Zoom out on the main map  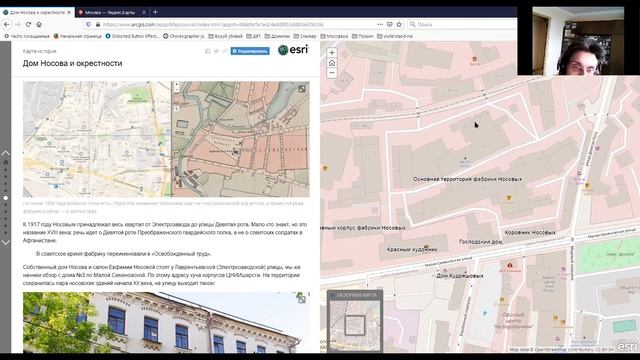332,73
